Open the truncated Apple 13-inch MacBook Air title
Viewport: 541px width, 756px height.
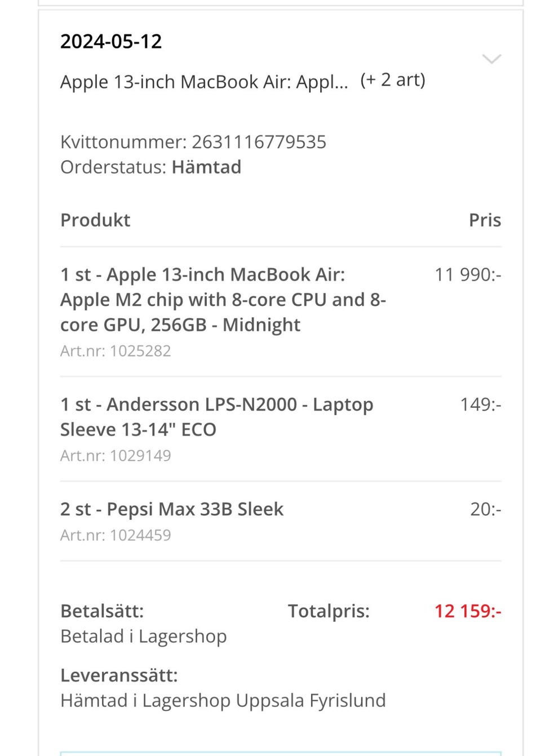click(204, 82)
